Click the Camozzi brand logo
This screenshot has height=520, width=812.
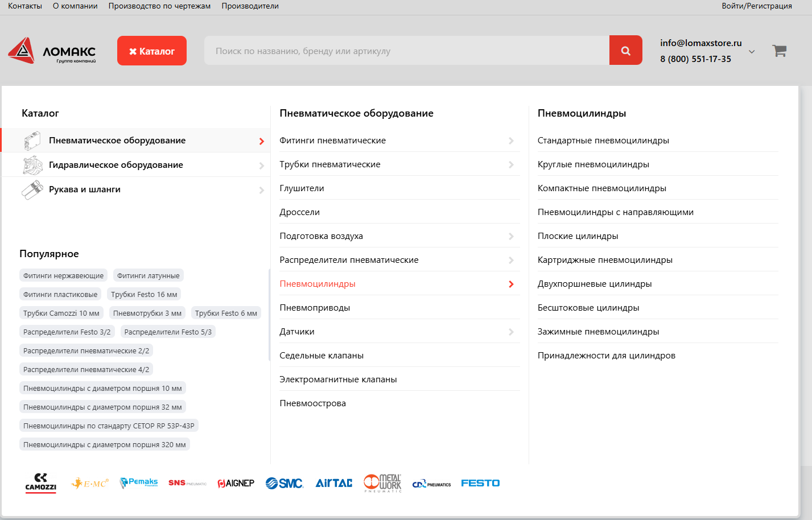tap(41, 483)
